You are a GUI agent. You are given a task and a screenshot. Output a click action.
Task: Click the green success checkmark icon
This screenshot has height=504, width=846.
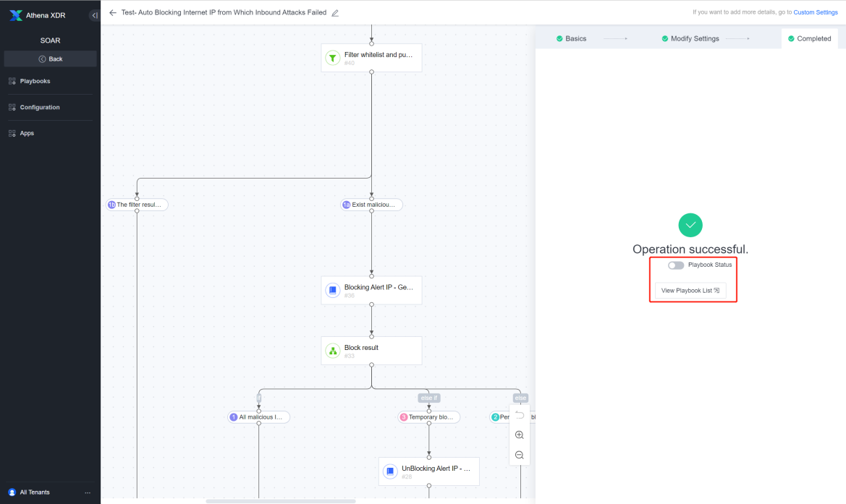coord(690,226)
